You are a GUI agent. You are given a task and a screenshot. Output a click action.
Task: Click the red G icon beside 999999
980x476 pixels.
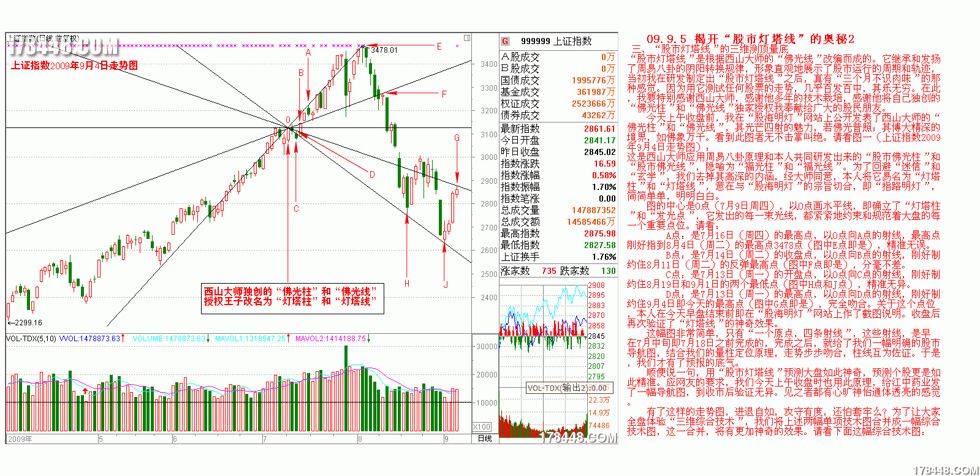pos(505,41)
